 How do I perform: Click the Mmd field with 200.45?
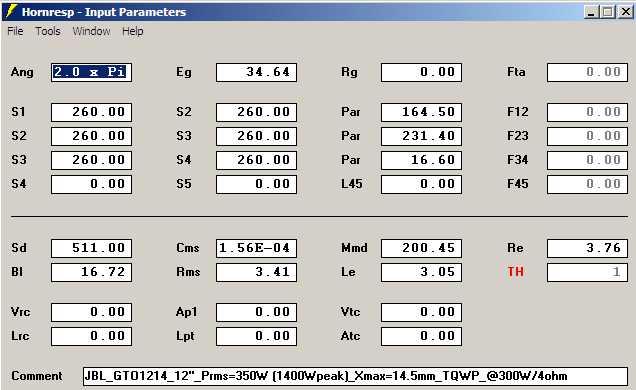[x=421, y=248]
